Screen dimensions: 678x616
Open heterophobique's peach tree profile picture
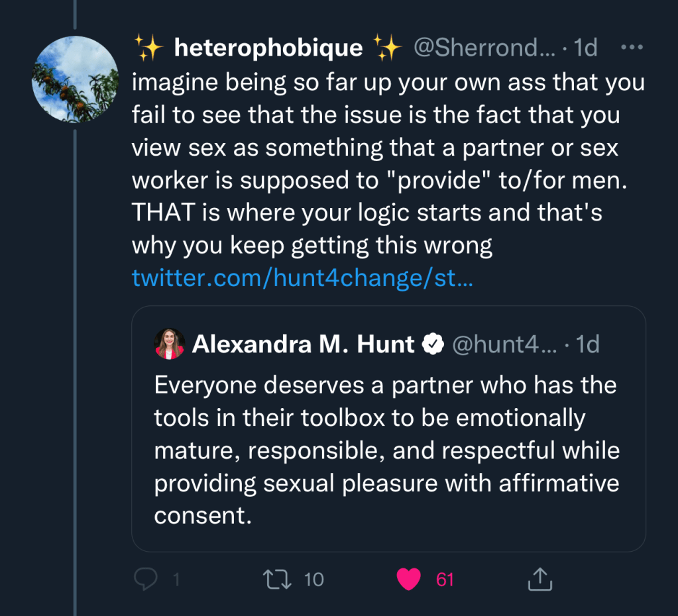pyautogui.click(x=75, y=79)
